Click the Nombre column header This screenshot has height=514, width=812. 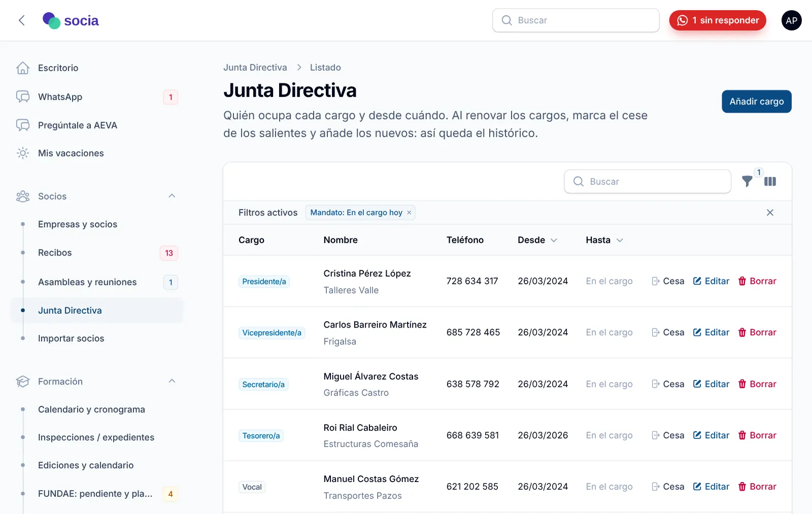pyautogui.click(x=341, y=240)
